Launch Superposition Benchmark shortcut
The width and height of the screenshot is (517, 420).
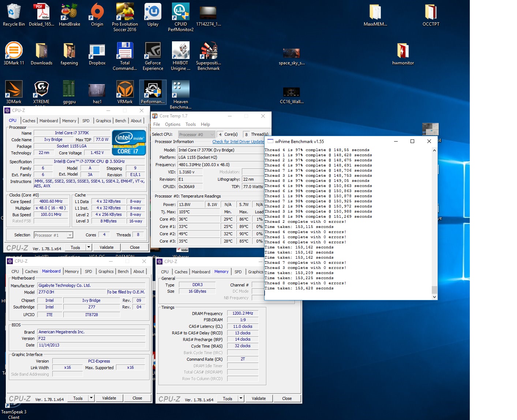coord(209,56)
